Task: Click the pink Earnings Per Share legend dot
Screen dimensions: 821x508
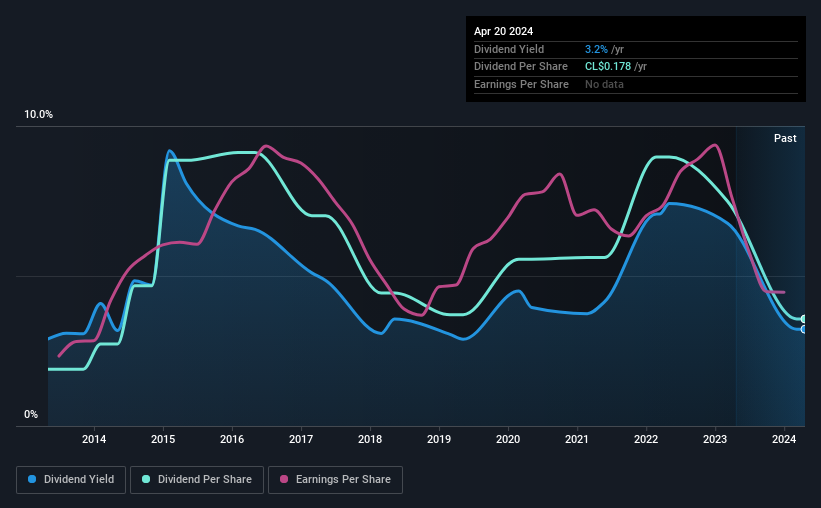Action: tap(284, 479)
